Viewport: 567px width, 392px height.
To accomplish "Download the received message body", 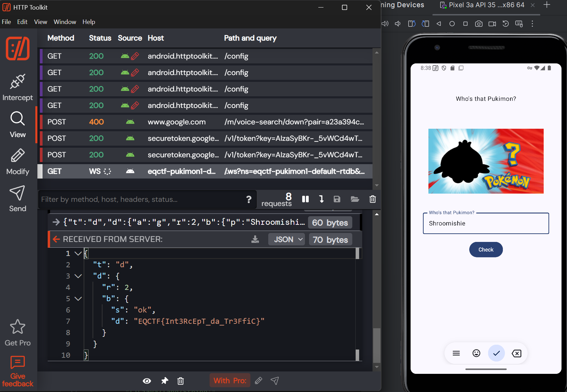I will click(255, 239).
